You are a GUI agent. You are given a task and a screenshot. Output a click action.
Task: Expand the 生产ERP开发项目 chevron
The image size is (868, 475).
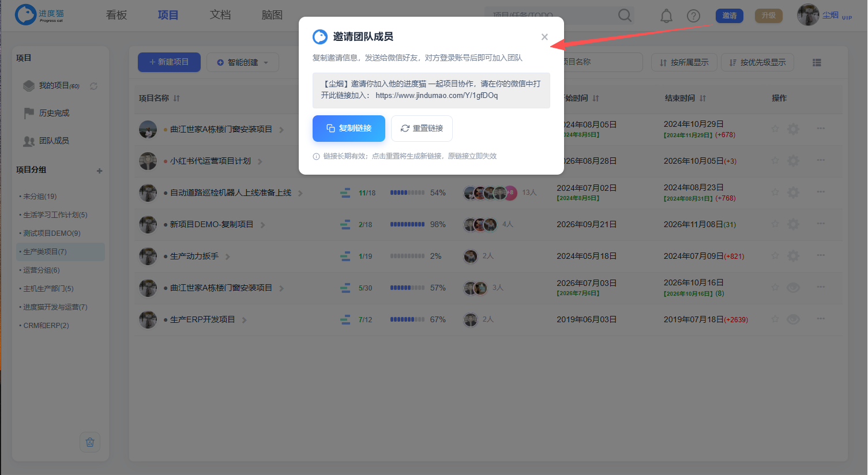[x=245, y=320]
